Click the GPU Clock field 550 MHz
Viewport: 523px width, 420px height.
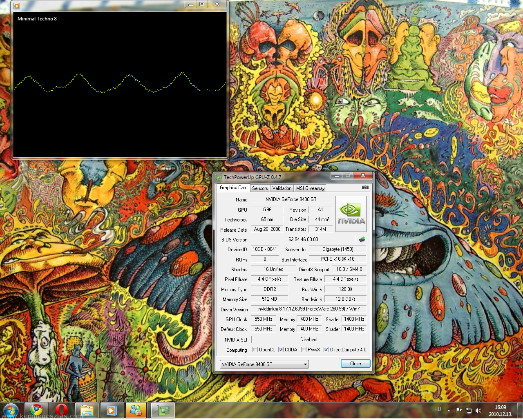pyautogui.click(x=264, y=319)
